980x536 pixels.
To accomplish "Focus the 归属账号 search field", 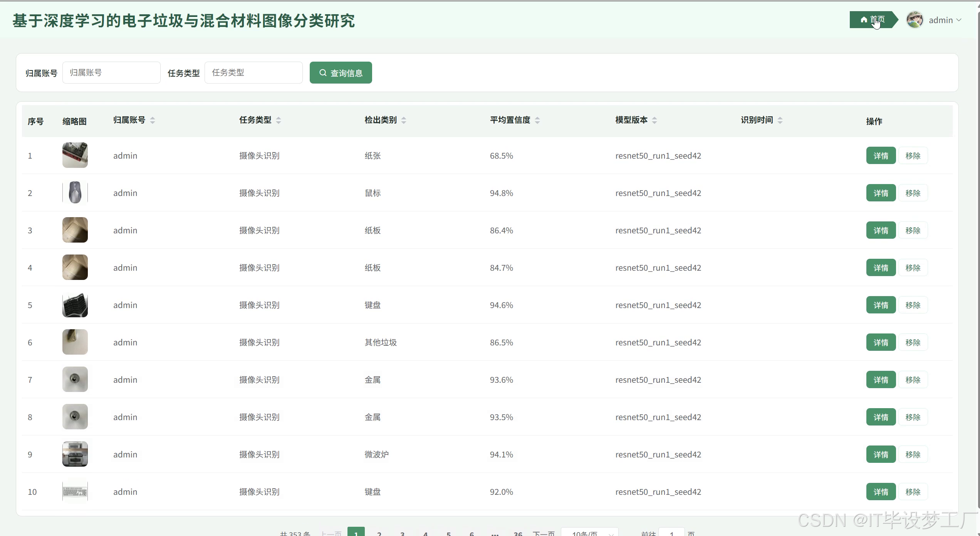I will pyautogui.click(x=111, y=72).
